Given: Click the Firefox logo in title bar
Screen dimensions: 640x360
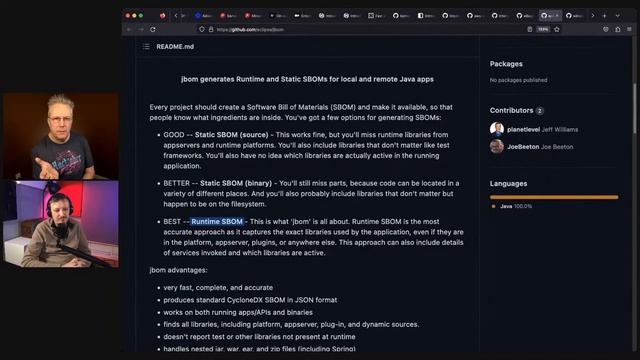Looking at the screenshot, I should (162, 16).
